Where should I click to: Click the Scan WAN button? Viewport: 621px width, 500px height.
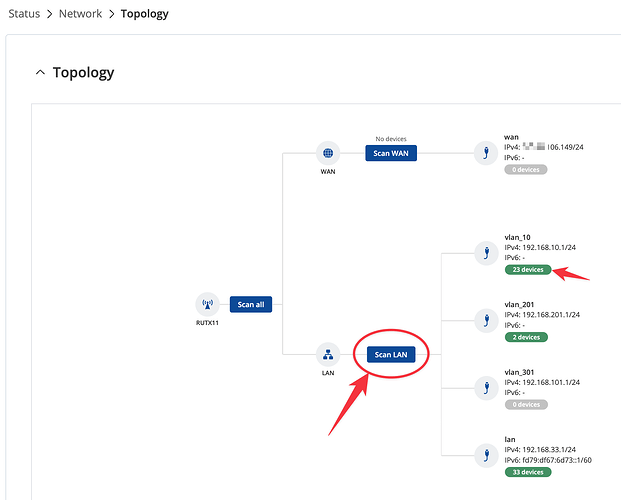[391, 153]
